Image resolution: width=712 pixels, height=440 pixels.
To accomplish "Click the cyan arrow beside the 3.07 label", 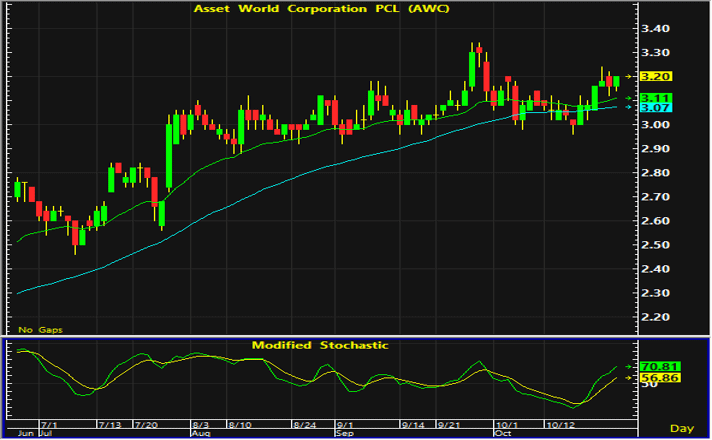I will (x=629, y=107).
